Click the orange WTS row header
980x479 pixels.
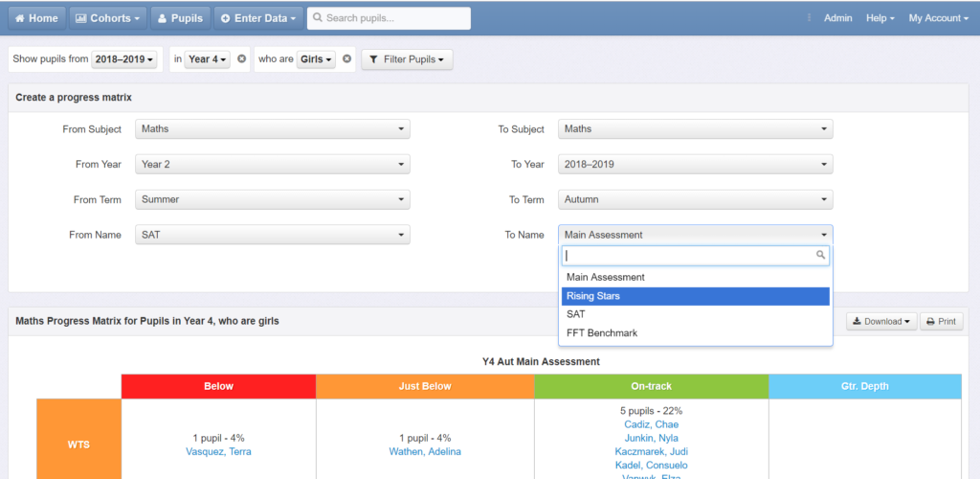click(x=78, y=439)
